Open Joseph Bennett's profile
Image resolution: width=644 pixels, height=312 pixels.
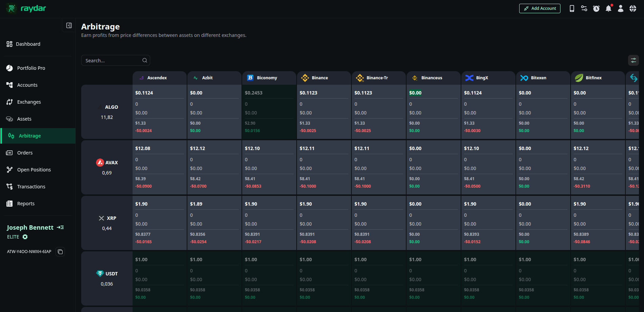(x=30, y=227)
